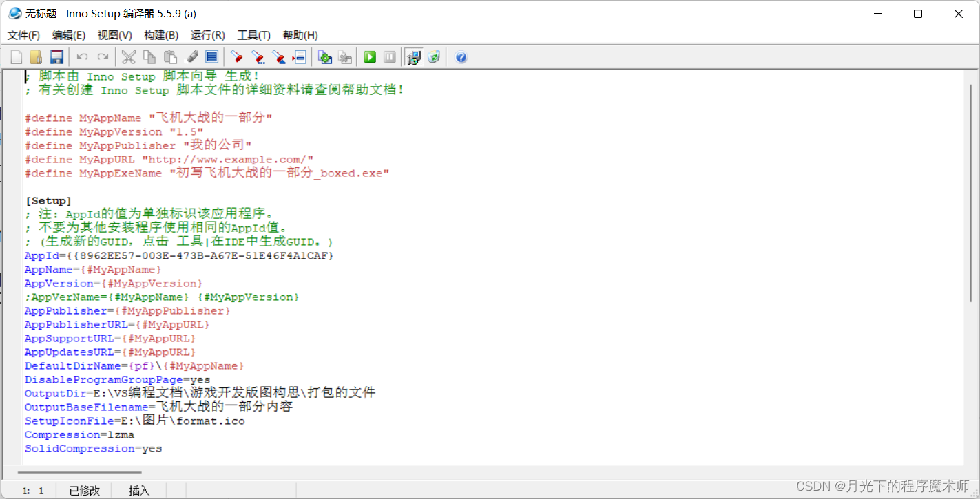980x499 pixels.
Task: Click the first comment line '脚本由 Inno Setup 脚本向导 生成'
Action: [x=143, y=76]
